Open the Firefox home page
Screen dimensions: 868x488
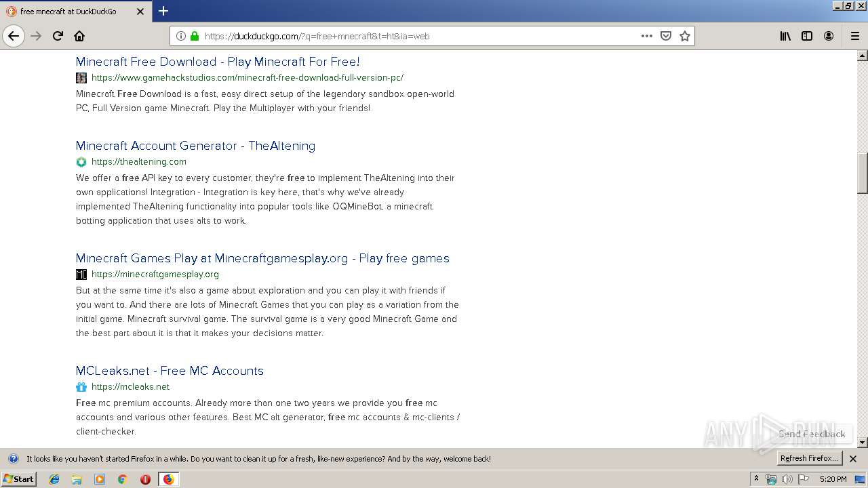tap(79, 36)
